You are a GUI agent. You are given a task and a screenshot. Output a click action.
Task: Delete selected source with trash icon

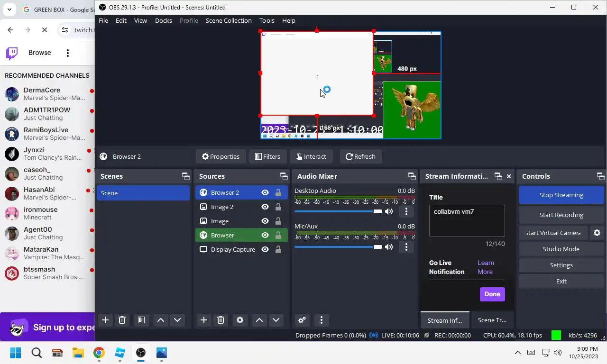(221, 320)
